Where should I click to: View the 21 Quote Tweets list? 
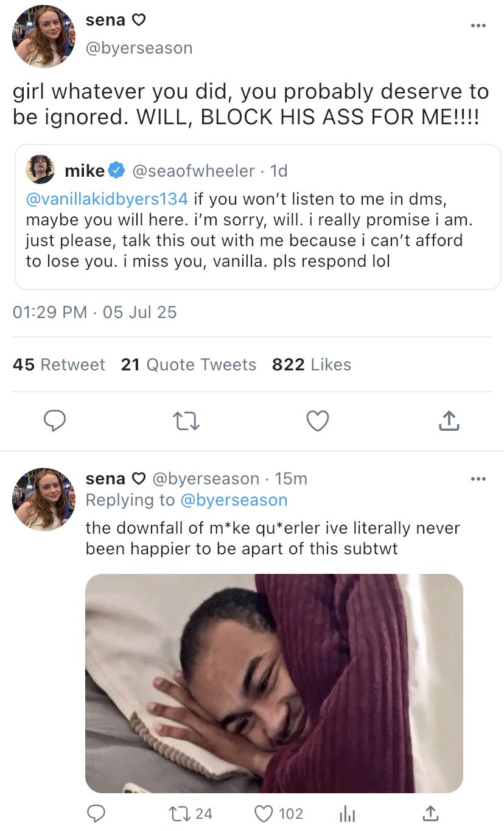click(x=189, y=364)
